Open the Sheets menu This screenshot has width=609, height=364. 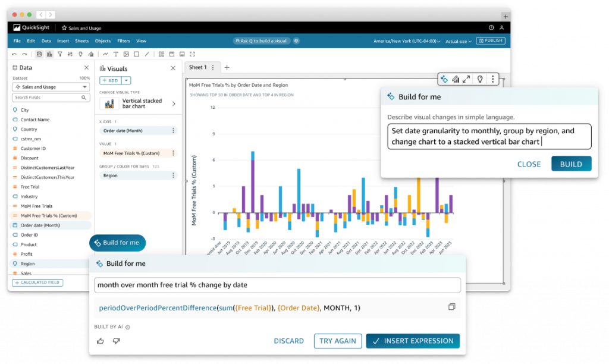pyautogui.click(x=81, y=41)
